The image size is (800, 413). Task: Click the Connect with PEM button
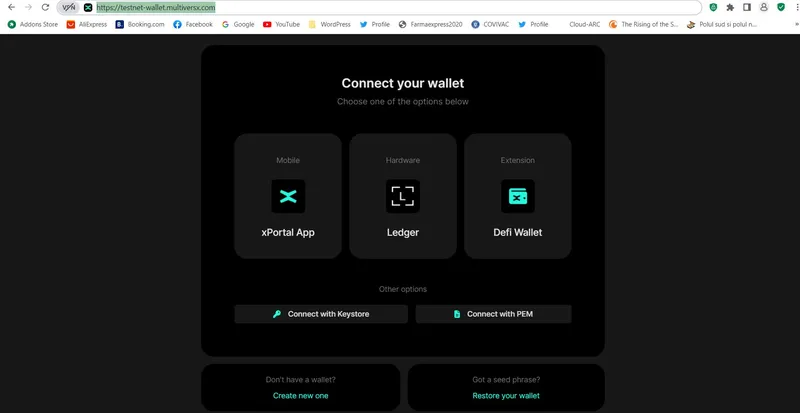tap(493, 314)
